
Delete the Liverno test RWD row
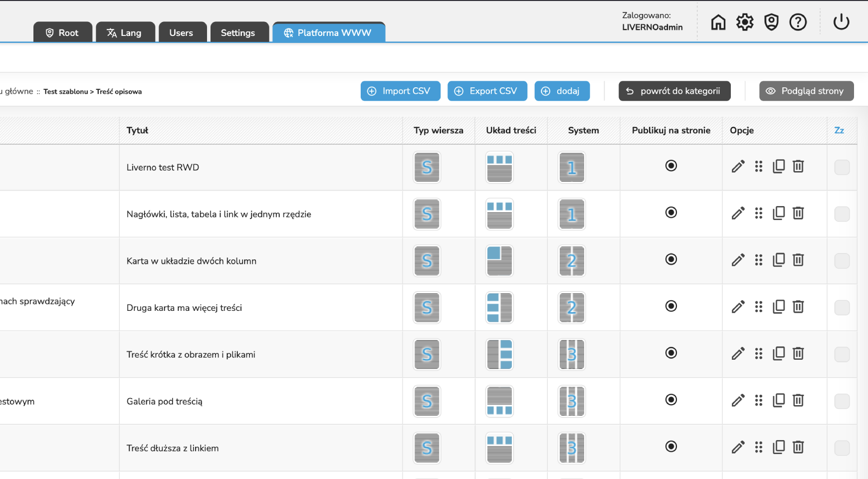798,166
